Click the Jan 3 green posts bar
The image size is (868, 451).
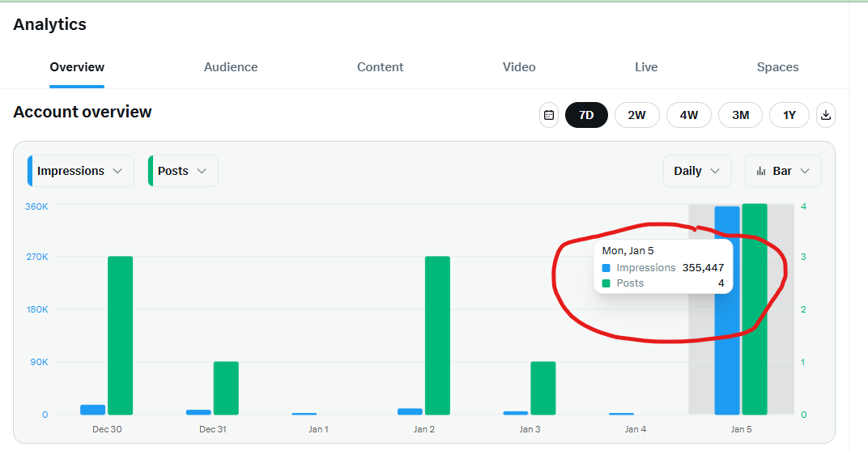coord(543,388)
